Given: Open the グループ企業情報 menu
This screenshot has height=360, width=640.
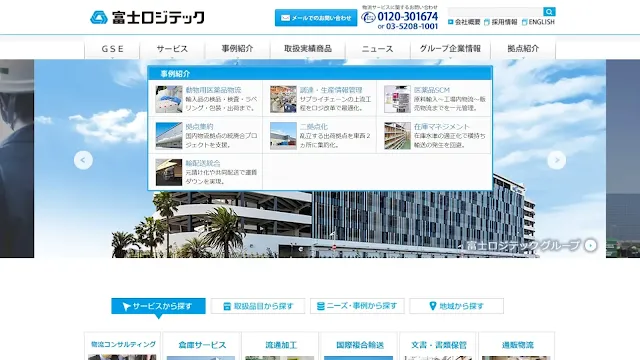Looking at the screenshot, I should tap(450, 49).
